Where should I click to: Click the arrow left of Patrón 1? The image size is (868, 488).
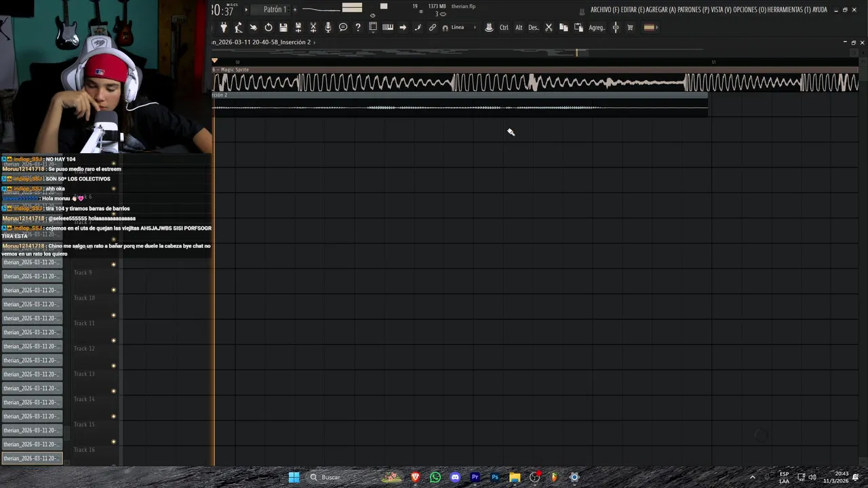click(x=246, y=9)
